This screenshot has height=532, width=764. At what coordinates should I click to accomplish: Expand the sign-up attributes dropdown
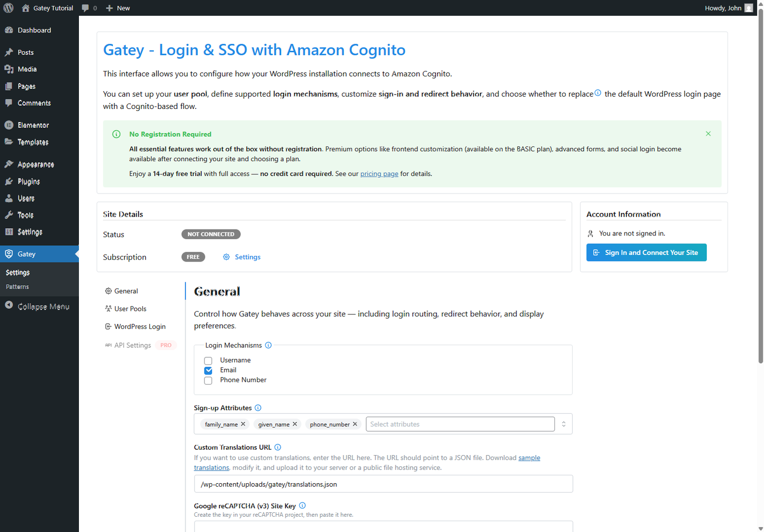tap(564, 424)
